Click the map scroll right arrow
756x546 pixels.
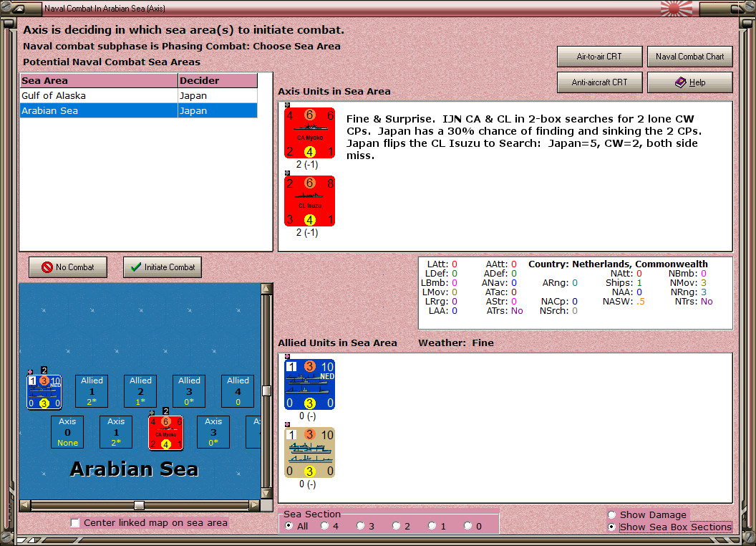point(254,505)
